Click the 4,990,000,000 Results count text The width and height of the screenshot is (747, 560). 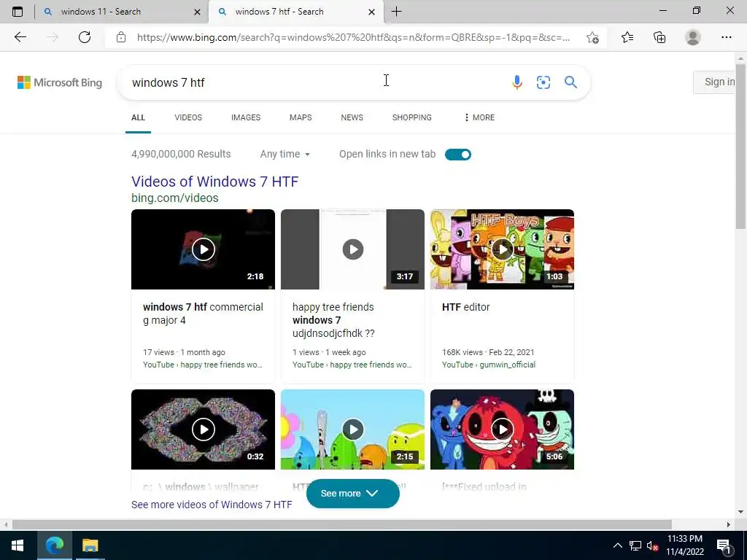(x=181, y=155)
